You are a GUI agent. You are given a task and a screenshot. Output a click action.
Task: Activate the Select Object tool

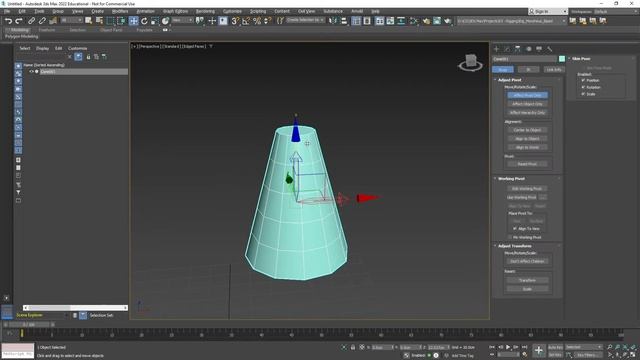coord(89,21)
